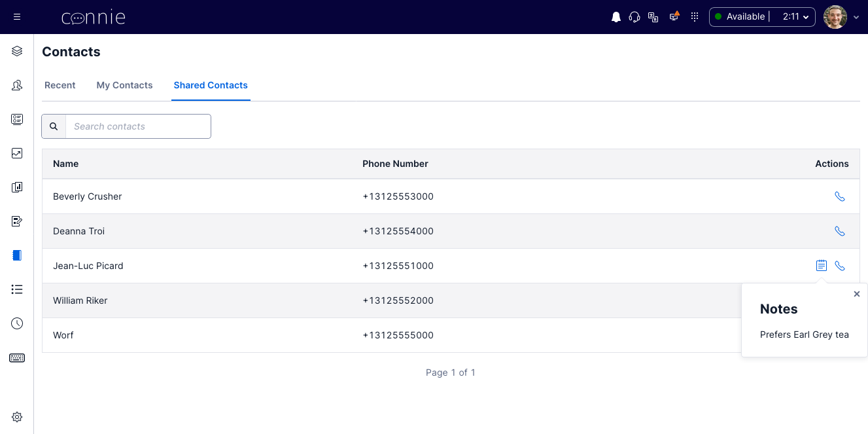Click the Notes popover heading
The width and height of the screenshot is (868, 434).
(779, 309)
